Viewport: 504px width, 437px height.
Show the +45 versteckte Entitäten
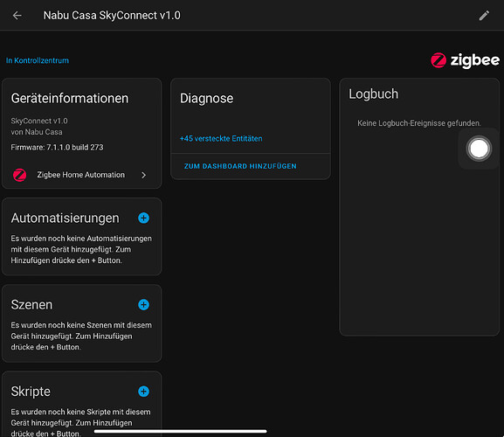pyautogui.click(x=221, y=139)
